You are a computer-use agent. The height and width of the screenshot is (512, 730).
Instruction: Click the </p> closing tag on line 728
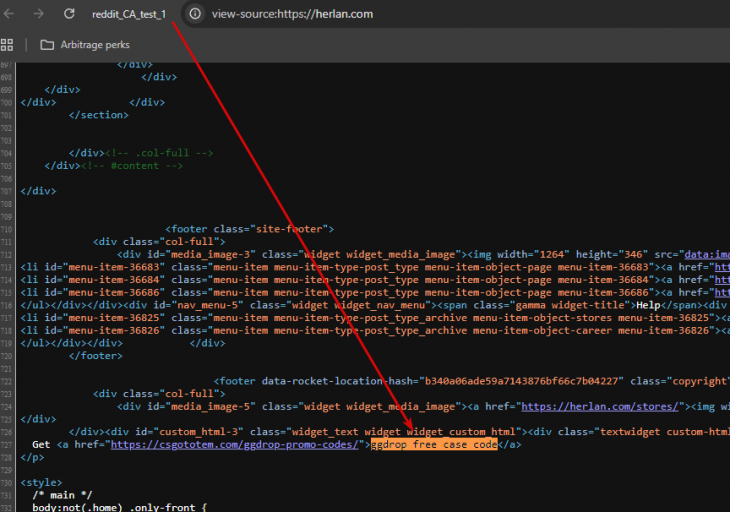(32, 458)
